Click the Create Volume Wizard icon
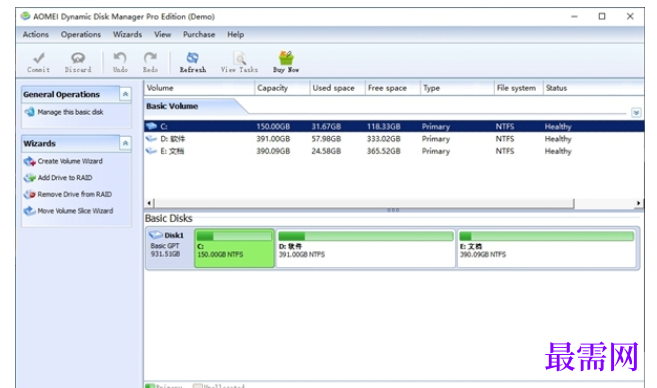Screen dimensions: 657x388 click(29, 161)
